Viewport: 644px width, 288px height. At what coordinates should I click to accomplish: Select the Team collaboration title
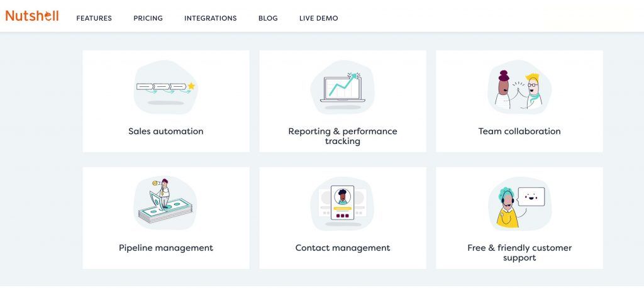pyautogui.click(x=519, y=131)
